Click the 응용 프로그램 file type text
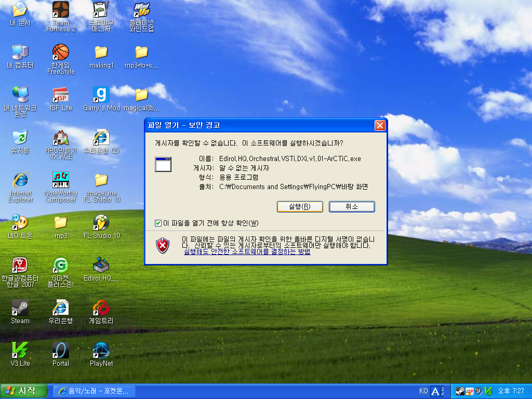Screen dimensions: 532x399 point(238,177)
